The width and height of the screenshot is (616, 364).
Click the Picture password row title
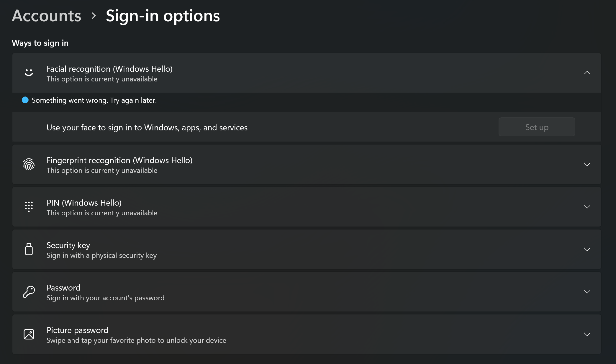tap(77, 330)
